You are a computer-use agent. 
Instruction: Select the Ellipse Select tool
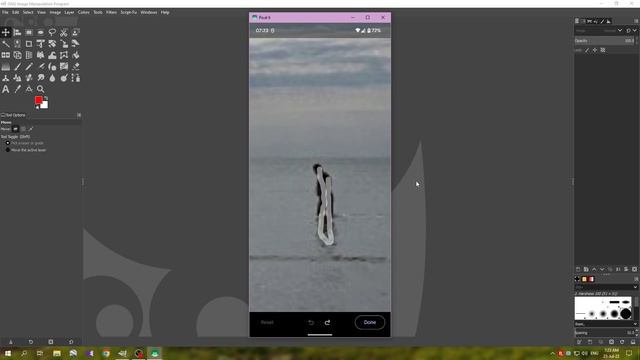(40, 32)
